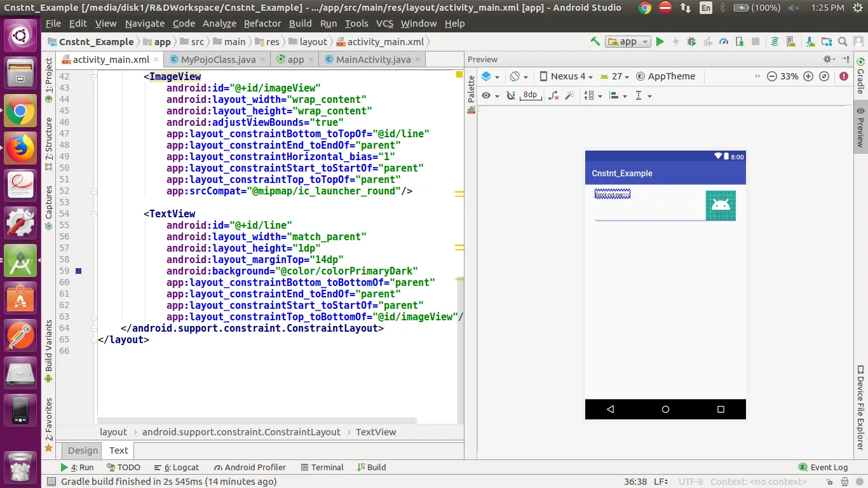Toggle autoconnect magnet in preview toolbar
868x488 pixels.
[510, 95]
